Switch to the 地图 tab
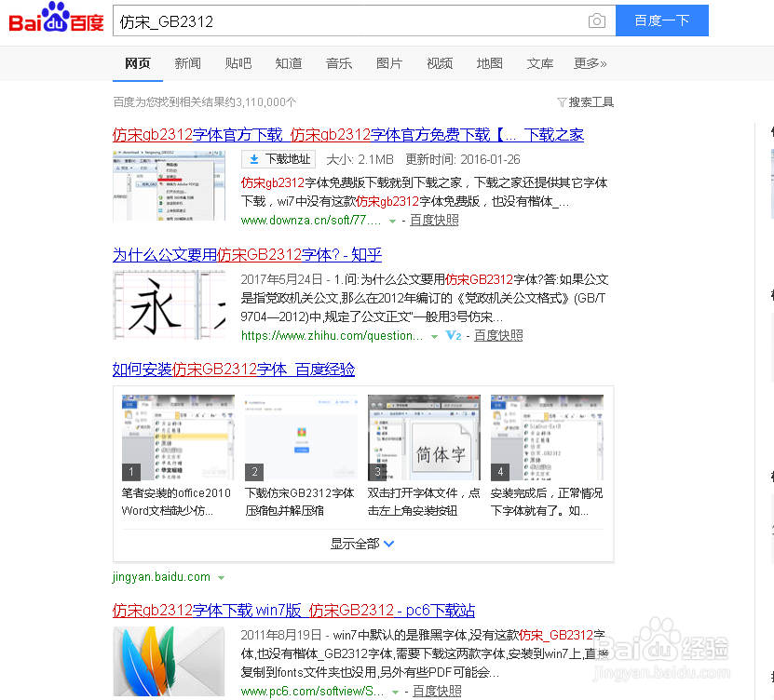The width and height of the screenshot is (774, 700). coord(490,63)
